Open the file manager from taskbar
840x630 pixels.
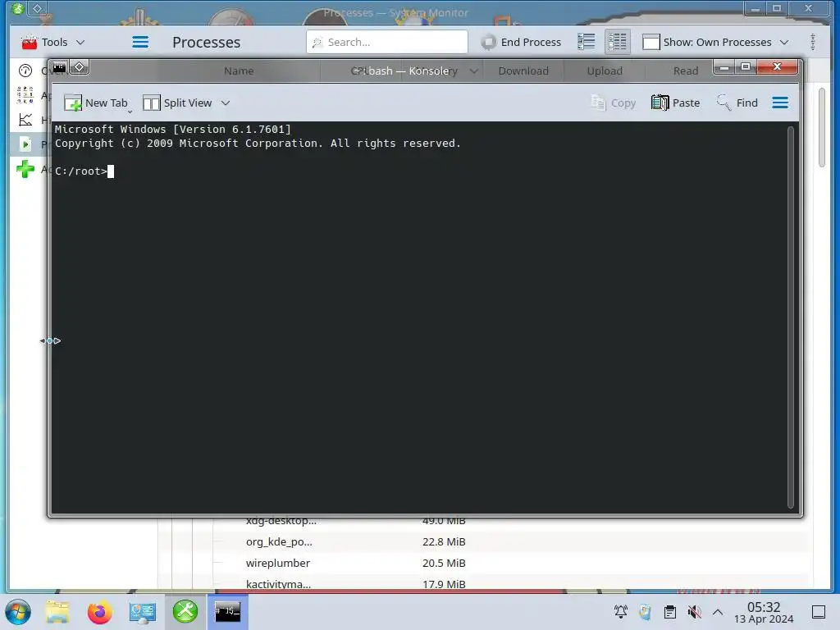(x=57, y=612)
